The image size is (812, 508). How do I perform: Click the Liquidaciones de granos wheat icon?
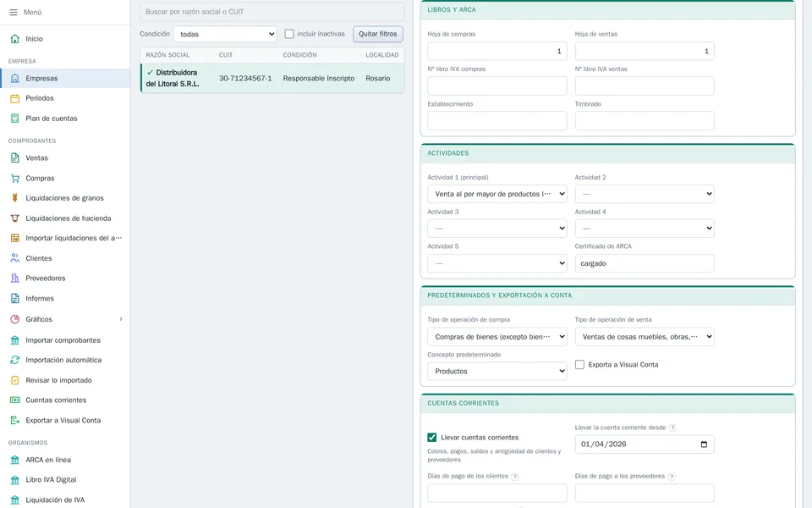coord(15,198)
